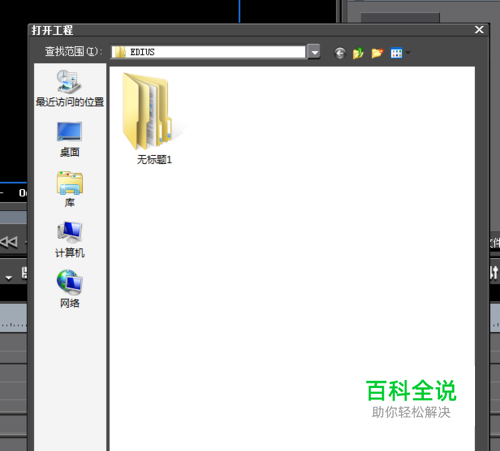Go up one folder level
The image size is (500, 451).
tap(358, 53)
